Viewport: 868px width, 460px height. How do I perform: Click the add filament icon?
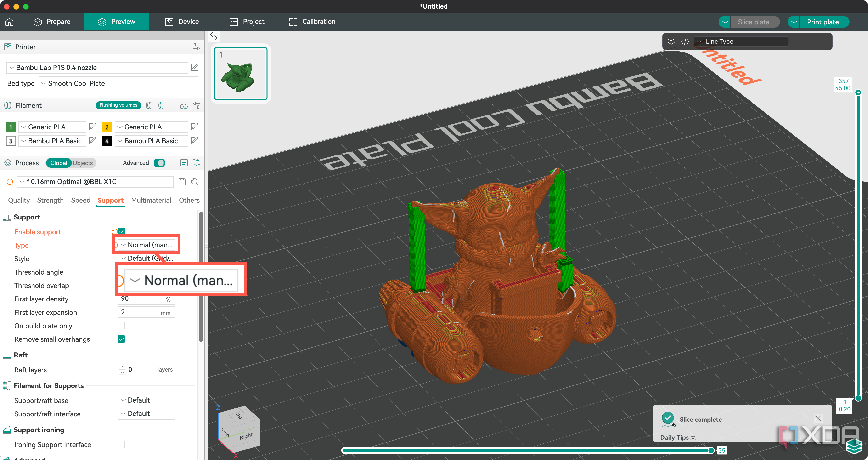tap(162, 105)
